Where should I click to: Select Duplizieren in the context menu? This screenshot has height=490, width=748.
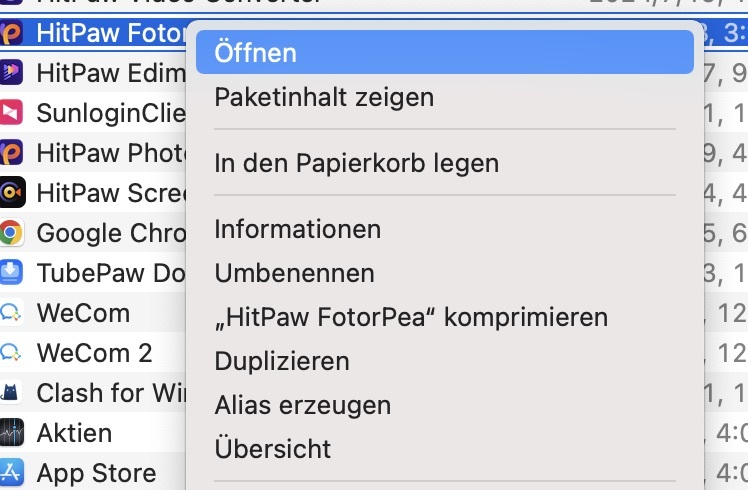point(282,361)
